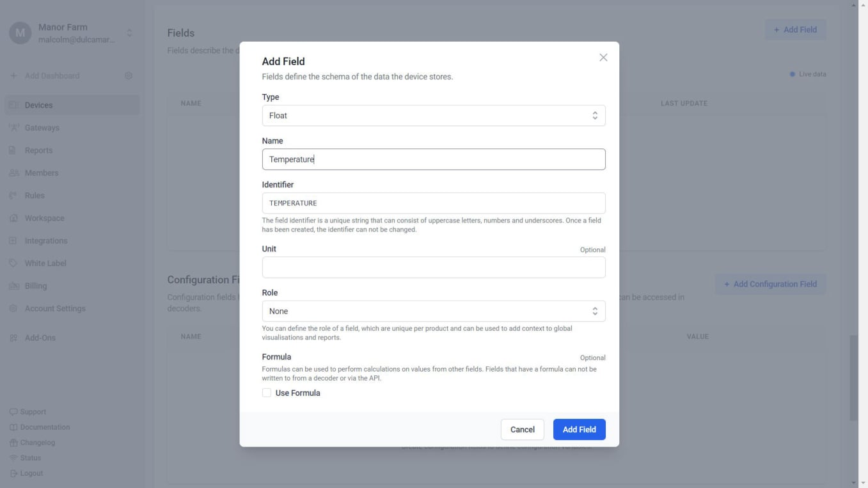Open Integrations from the sidebar

coord(45,240)
